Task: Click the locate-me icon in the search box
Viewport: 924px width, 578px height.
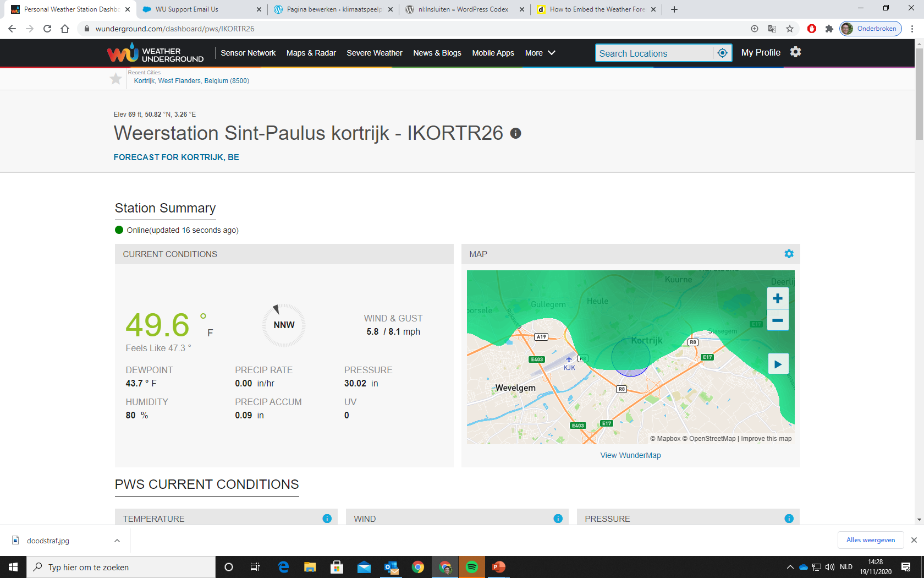Action: (x=722, y=53)
